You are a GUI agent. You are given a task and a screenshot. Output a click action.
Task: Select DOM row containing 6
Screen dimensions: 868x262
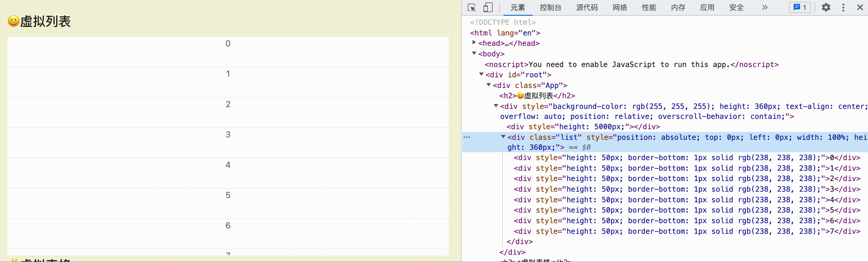(687, 221)
